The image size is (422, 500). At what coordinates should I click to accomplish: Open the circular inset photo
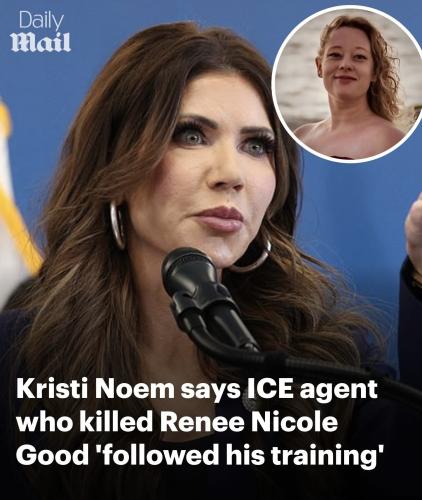(x=347, y=84)
